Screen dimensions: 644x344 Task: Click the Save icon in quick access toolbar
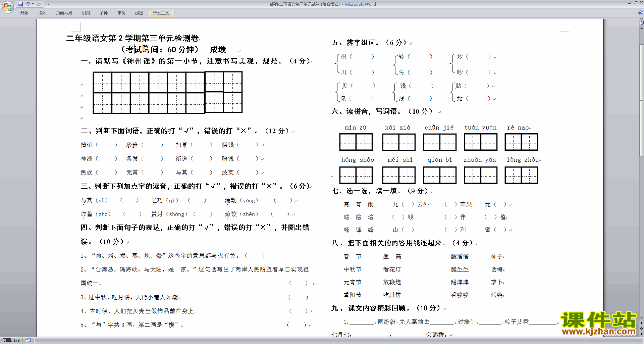click(x=20, y=4)
